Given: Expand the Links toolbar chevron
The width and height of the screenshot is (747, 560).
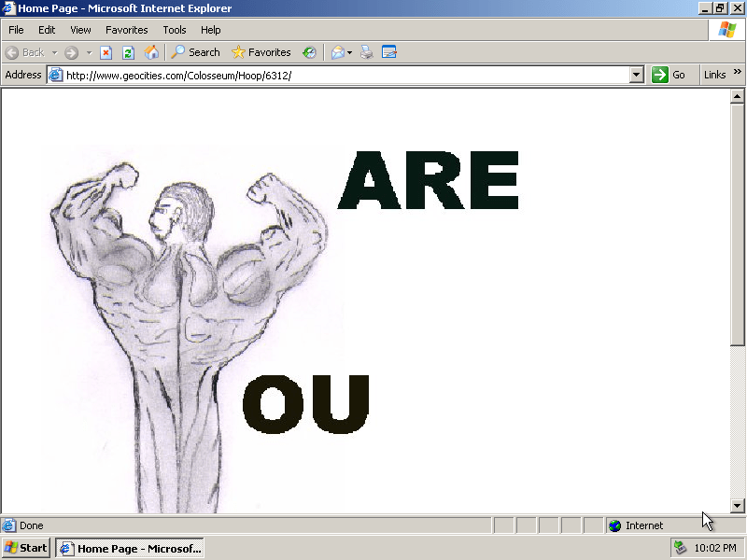Looking at the screenshot, I should (x=738, y=73).
